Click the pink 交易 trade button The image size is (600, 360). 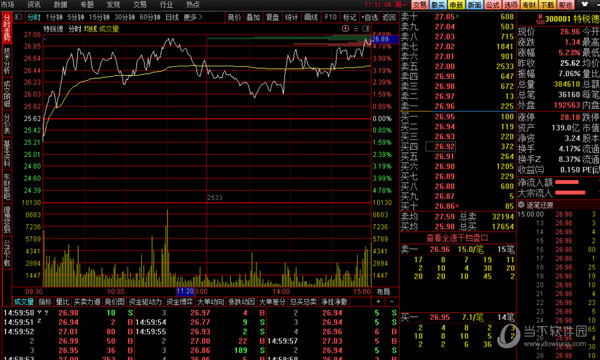[x=420, y=5]
